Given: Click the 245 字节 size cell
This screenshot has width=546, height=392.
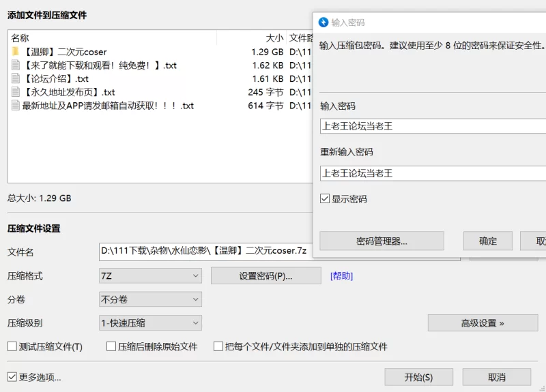Looking at the screenshot, I should 265,92.
